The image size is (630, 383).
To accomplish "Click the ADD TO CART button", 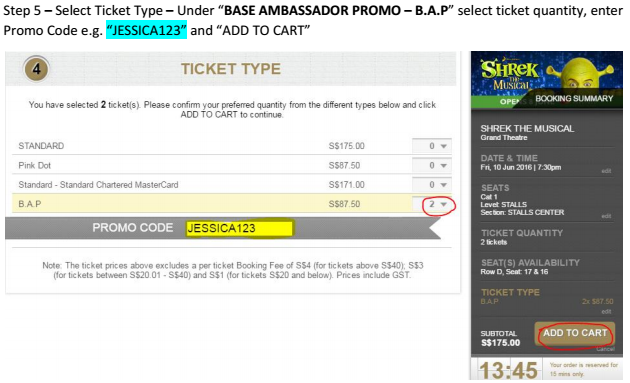I will point(575,333).
